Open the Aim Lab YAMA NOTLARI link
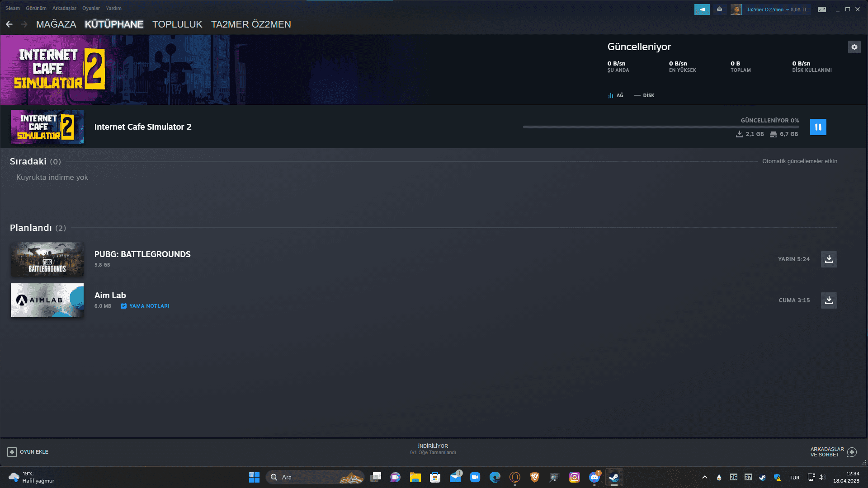The image size is (868, 488). pos(149,306)
